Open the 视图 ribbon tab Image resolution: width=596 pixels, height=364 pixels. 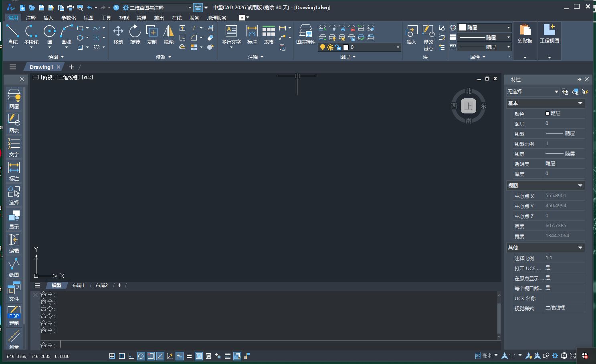coord(89,18)
